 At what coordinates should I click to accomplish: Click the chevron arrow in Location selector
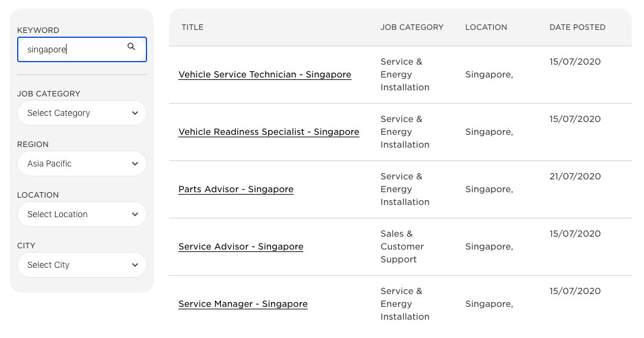pos(135,214)
